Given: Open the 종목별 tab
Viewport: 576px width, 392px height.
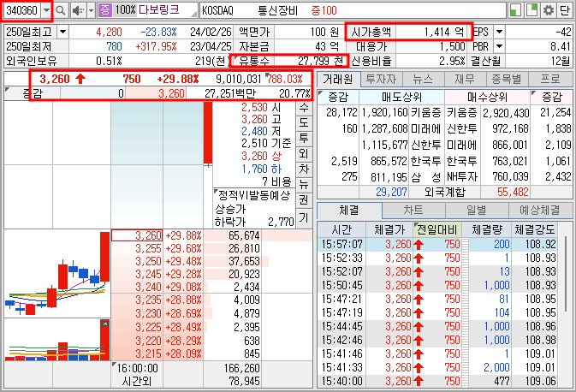Looking at the screenshot, I should [507, 79].
